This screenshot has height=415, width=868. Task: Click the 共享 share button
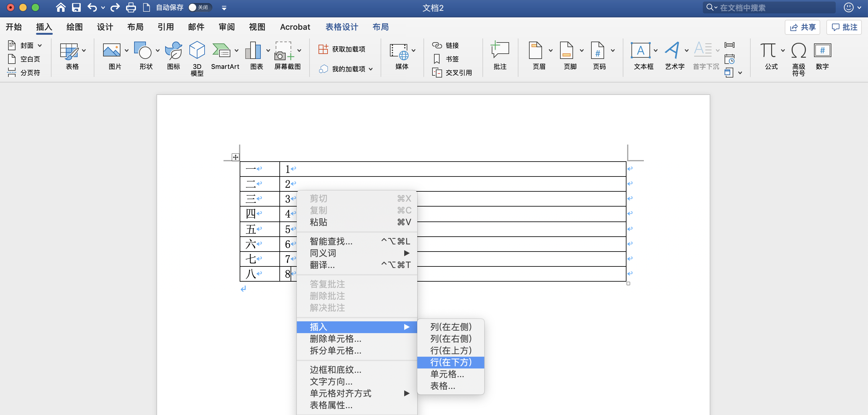[802, 27]
